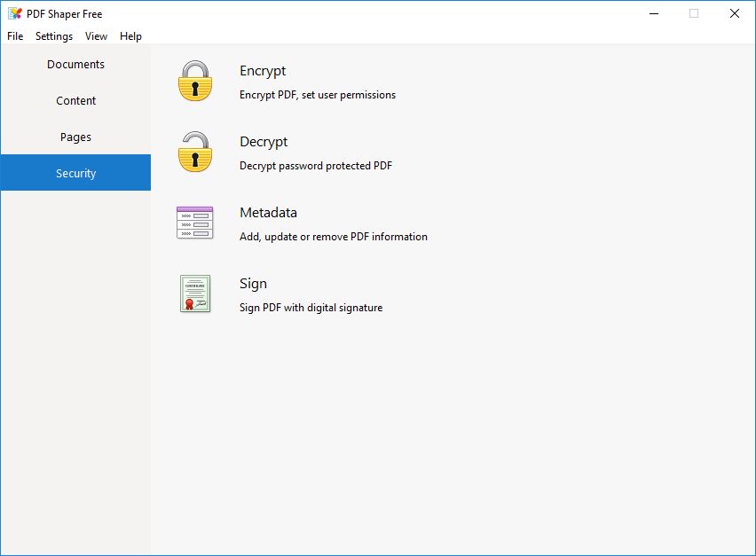Switch to the Pages category
756x556 pixels.
point(75,137)
